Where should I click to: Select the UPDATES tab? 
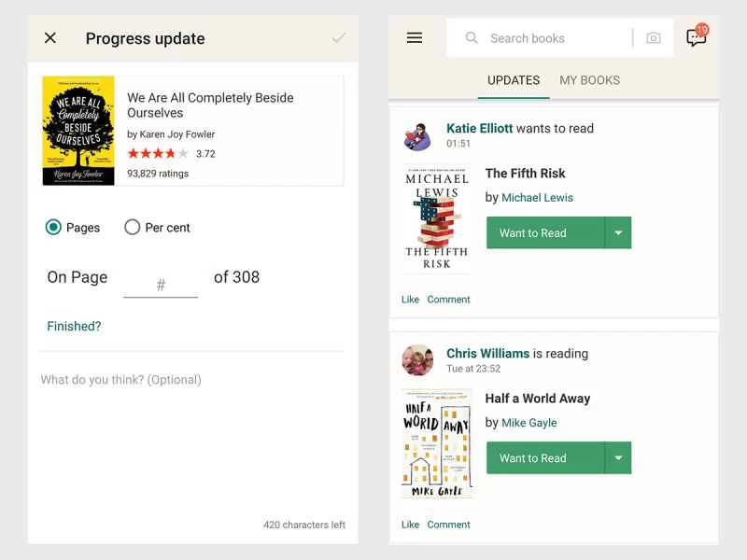[513, 80]
